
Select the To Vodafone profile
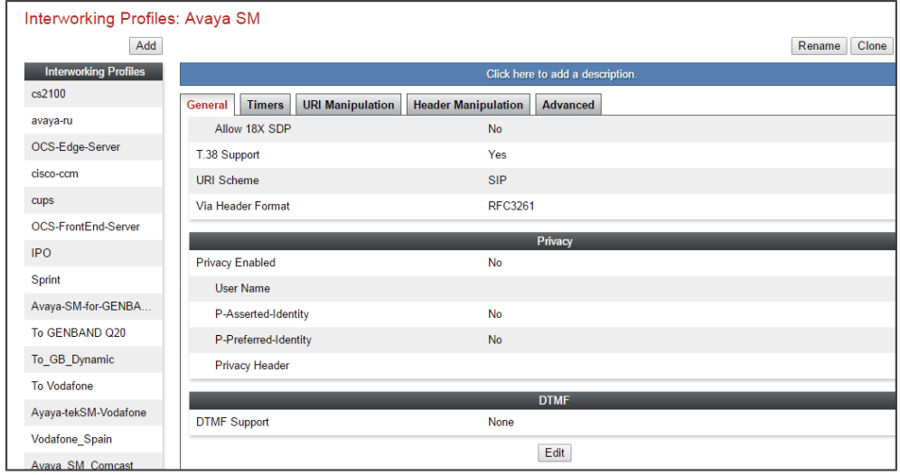coord(94,386)
